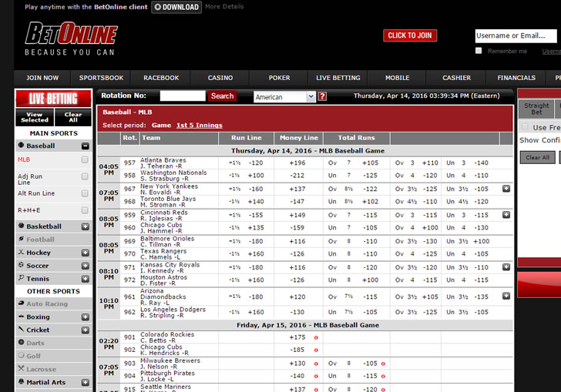Image resolution: width=561 pixels, height=392 pixels.
Task: Check the Adj Run Line checkbox
Action: pyautogui.click(x=85, y=176)
